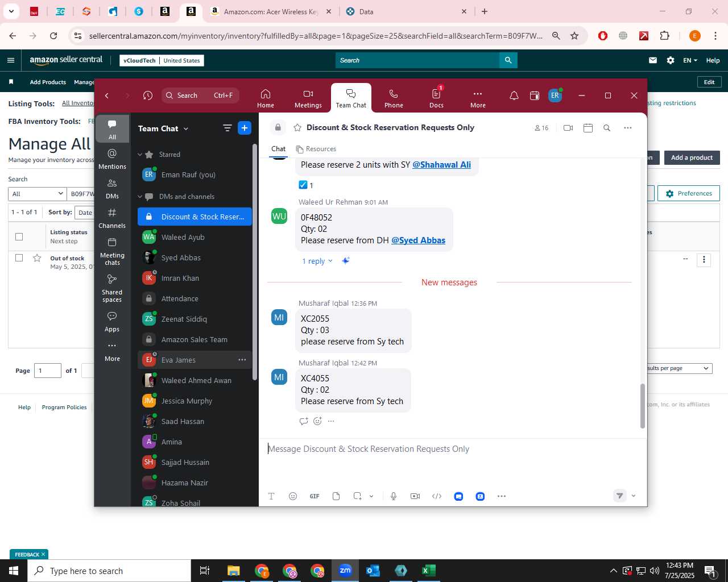The width and height of the screenshot is (728, 582).
Task: Search within the chat channel
Action: pyautogui.click(x=607, y=128)
